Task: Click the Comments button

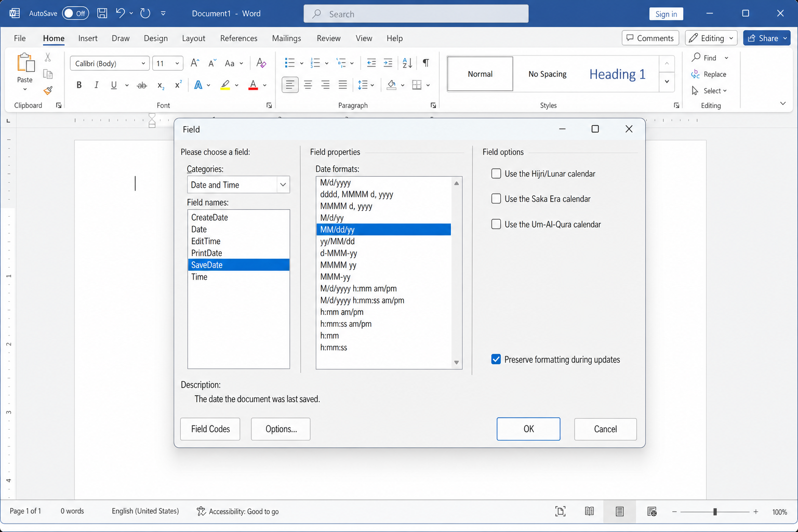Action: pos(650,38)
